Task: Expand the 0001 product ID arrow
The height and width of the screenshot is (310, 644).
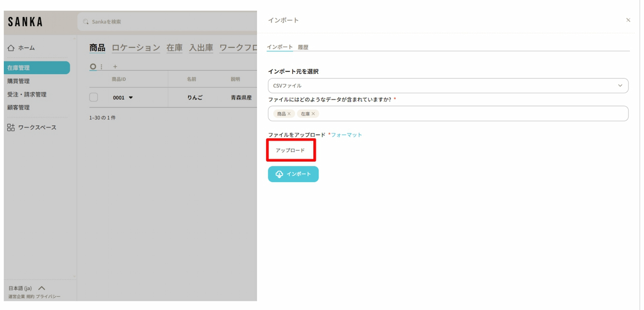Action: (x=131, y=97)
